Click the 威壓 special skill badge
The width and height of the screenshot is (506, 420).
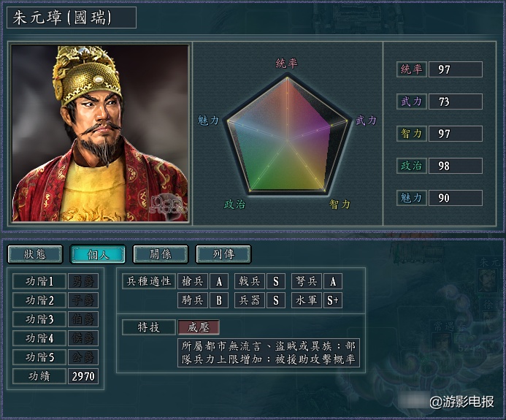pyautogui.click(x=199, y=327)
